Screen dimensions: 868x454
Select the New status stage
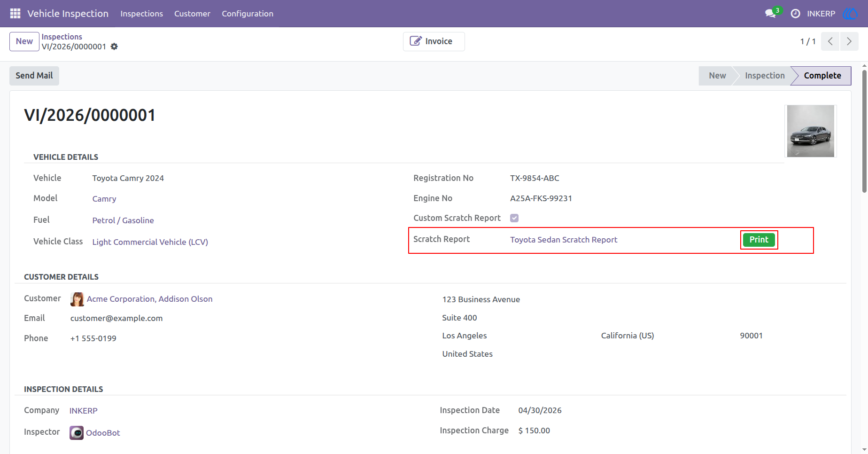[717, 76]
